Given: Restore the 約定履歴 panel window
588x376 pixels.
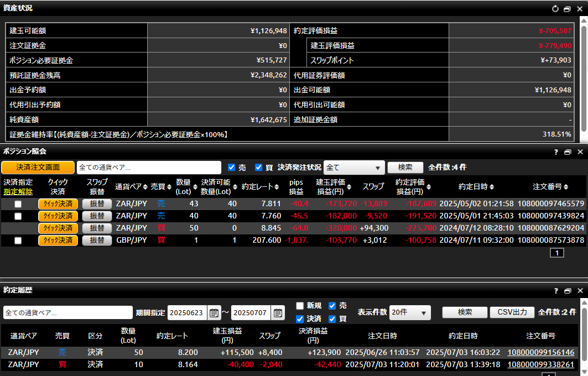Looking at the screenshot, I should click(568, 290).
